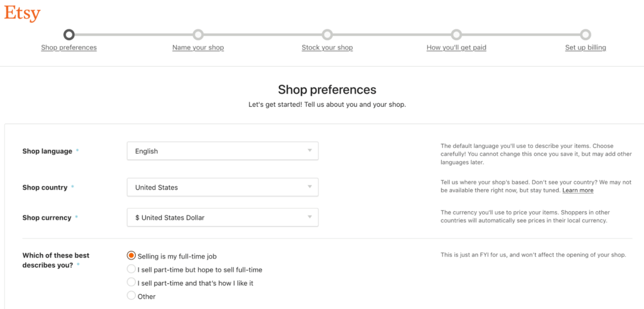The height and width of the screenshot is (309, 644).
Task: Click the How you'll get paid link
Action: point(456,47)
